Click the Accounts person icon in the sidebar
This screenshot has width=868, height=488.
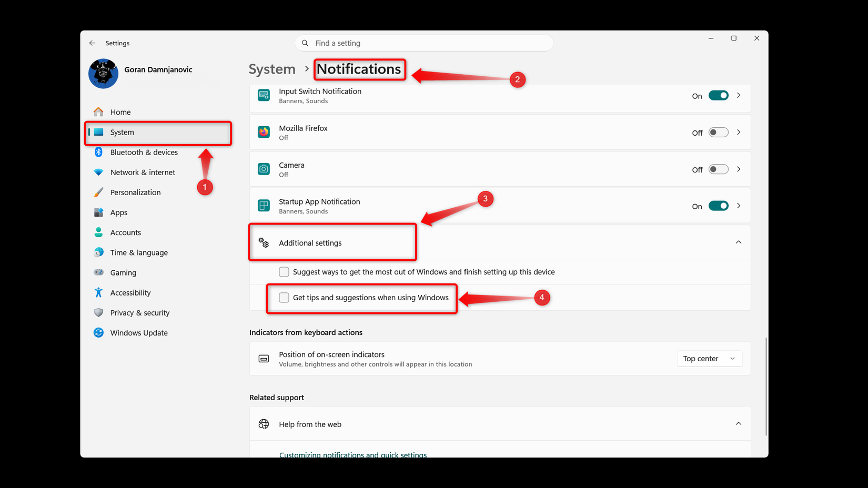pos(98,232)
